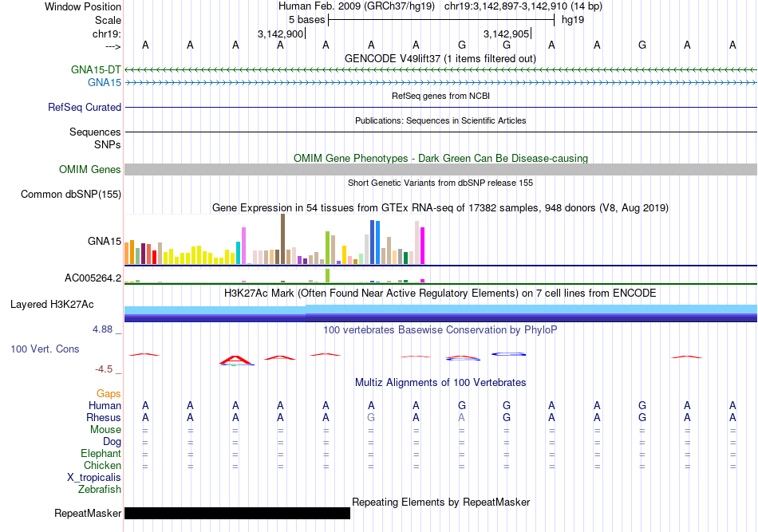758x532 pixels.
Task: Click the tallest brown bar in GTEx chart
Action: [282, 239]
